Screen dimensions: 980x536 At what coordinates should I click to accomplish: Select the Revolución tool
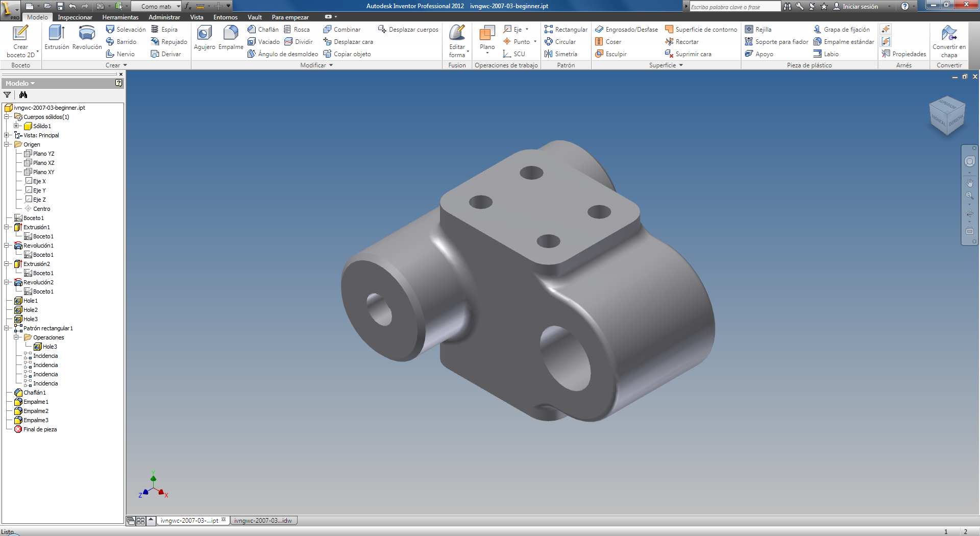point(87,38)
